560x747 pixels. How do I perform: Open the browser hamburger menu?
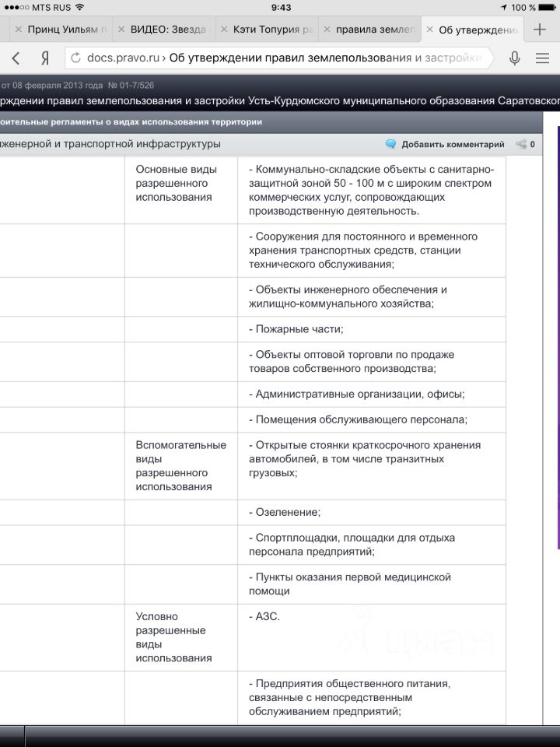pos(542,58)
